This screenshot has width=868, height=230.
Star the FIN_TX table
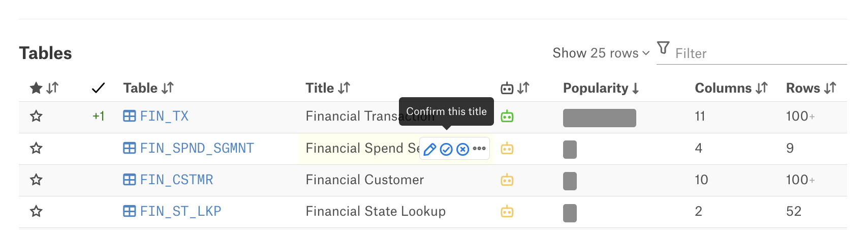[x=36, y=117]
